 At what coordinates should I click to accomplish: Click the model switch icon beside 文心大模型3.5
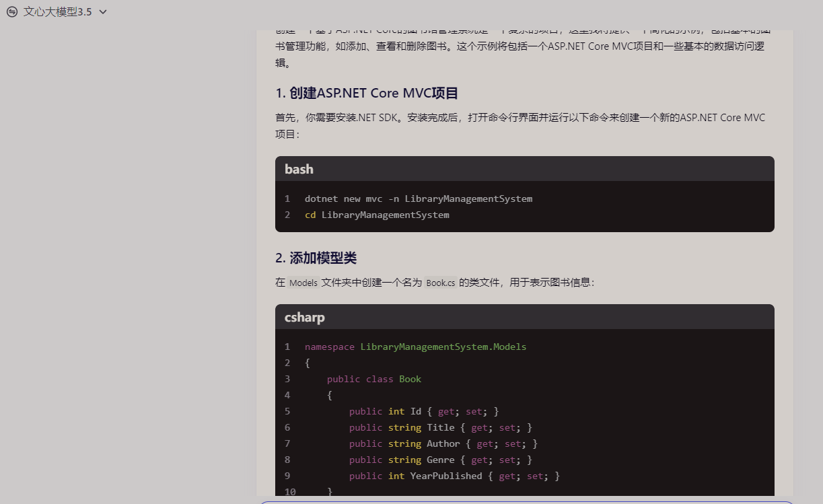11,11
